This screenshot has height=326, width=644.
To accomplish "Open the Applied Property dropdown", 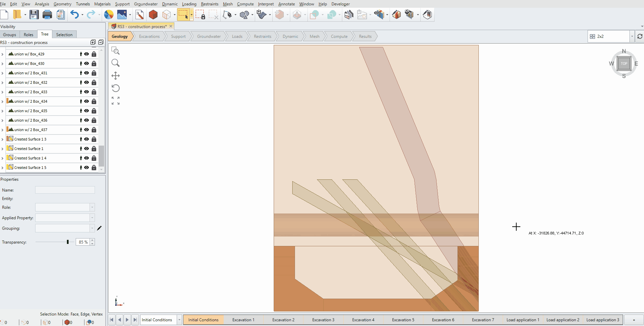I will (x=92, y=218).
